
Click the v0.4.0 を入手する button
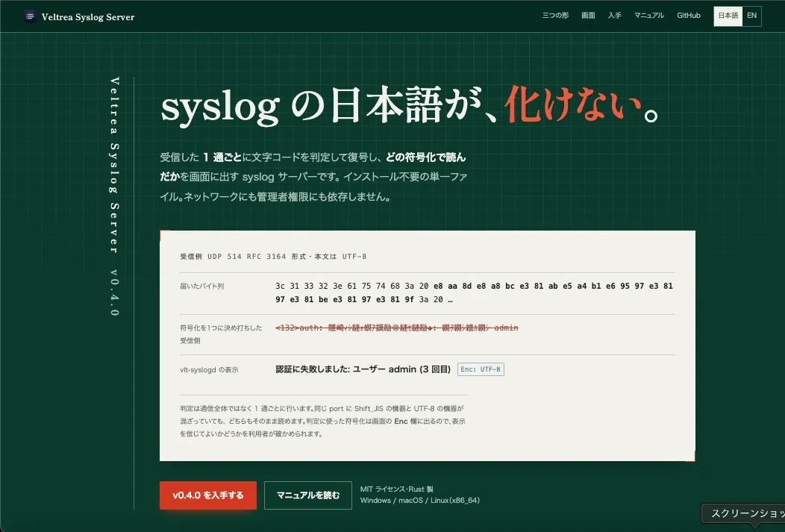(x=208, y=495)
